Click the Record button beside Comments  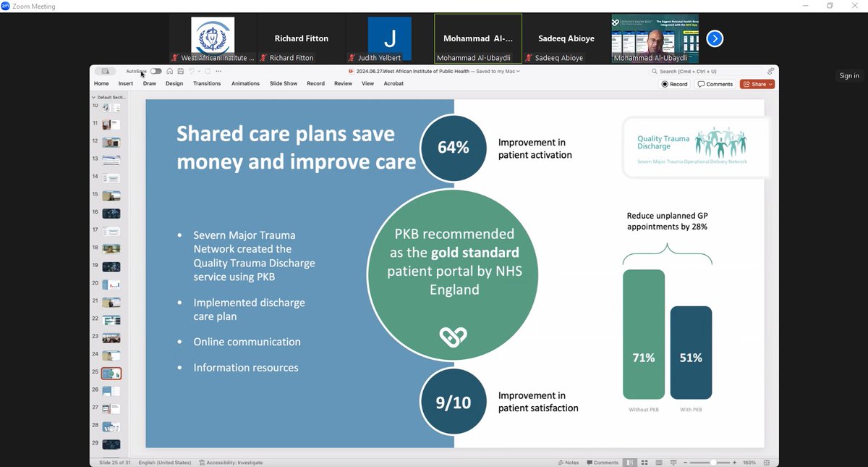(x=674, y=84)
